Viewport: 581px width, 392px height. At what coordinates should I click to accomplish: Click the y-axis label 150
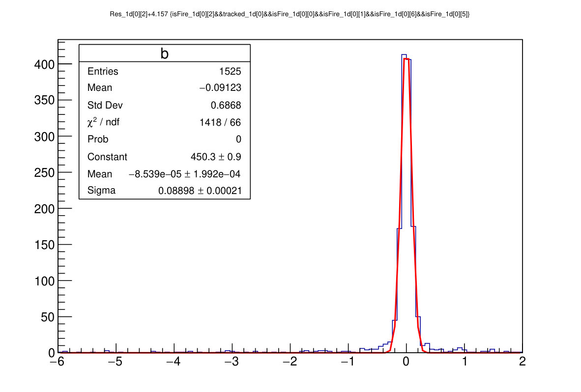click(x=44, y=245)
